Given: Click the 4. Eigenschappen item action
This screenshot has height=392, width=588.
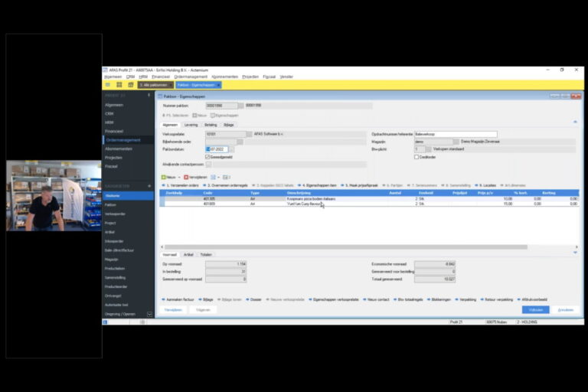Looking at the screenshot, I should click(x=317, y=186).
